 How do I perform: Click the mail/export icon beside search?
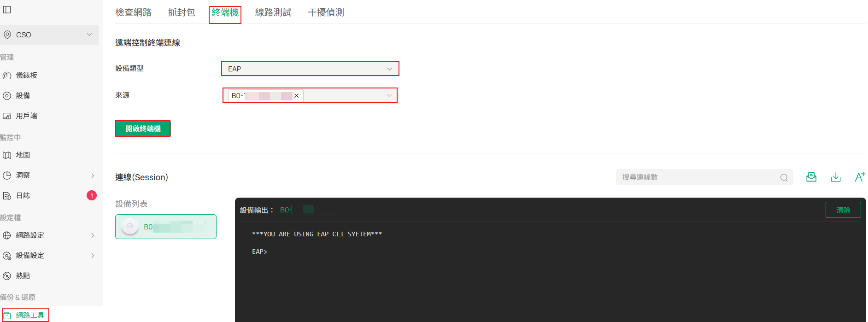pos(811,177)
